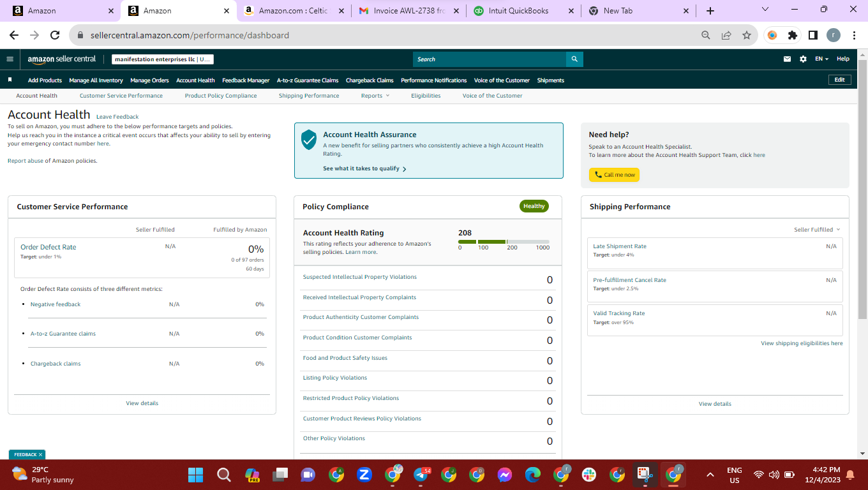Click the Account Health Rating progress bar
Viewport: 868px width, 490px height.
pyautogui.click(x=504, y=242)
